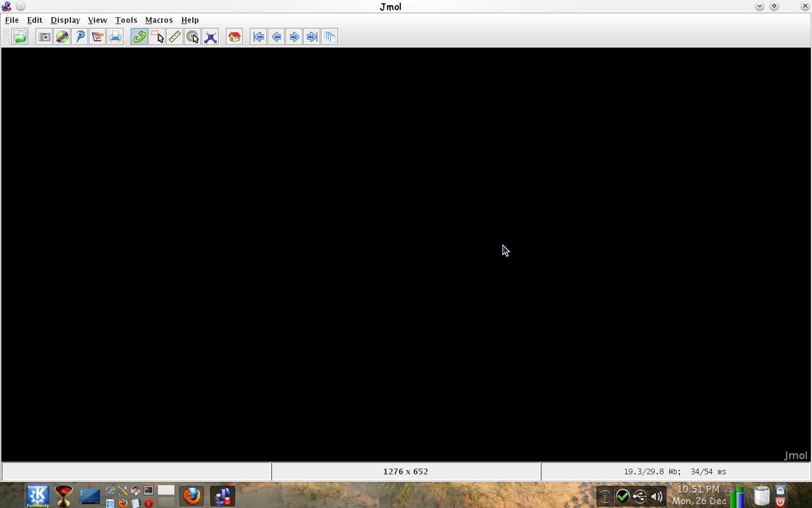The height and width of the screenshot is (508, 812).
Task: Open the Macros menu
Action: (x=159, y=20)
